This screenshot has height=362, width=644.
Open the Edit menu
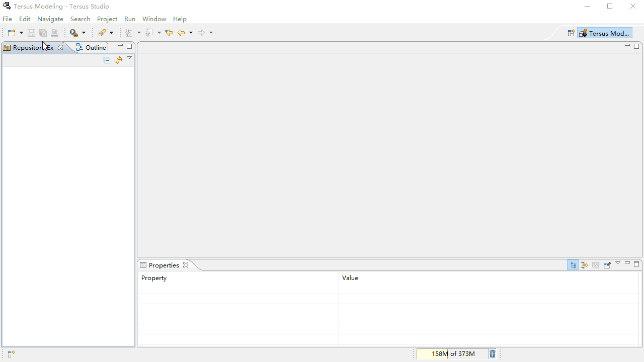[x=25, y=19]
